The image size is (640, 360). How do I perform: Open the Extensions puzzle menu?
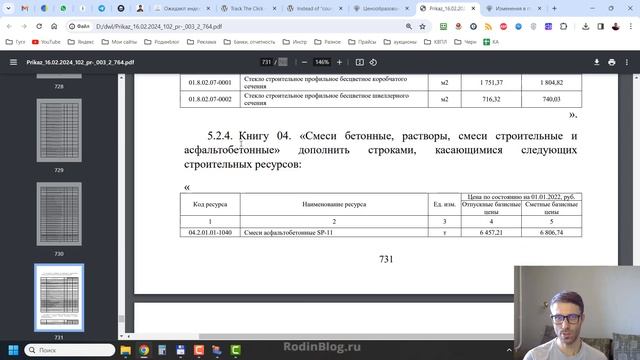[563, 26]
